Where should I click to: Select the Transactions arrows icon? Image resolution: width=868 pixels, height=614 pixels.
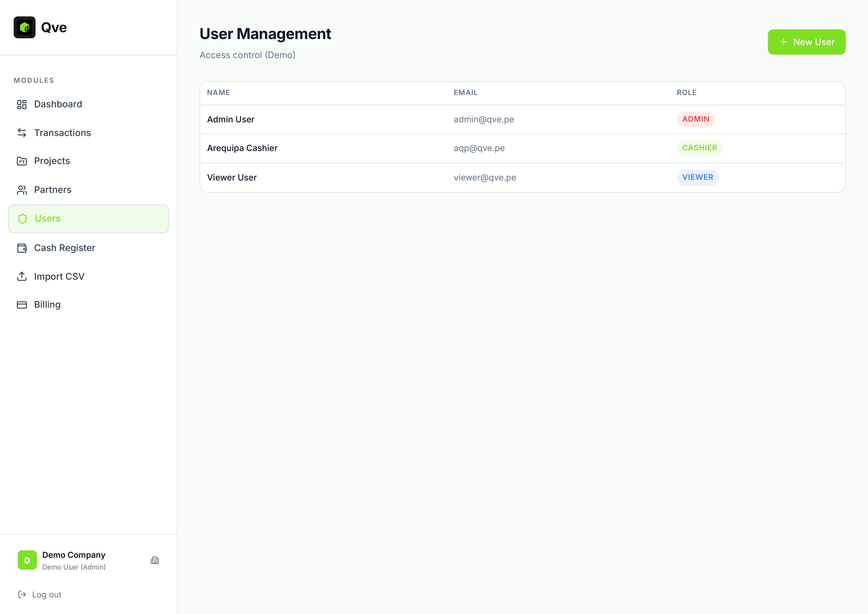(x=22, y=133)
